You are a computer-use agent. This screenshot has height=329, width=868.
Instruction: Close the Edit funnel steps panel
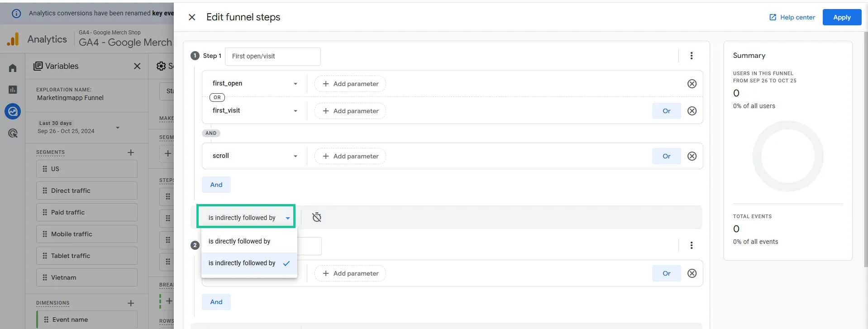pos(192,17)
